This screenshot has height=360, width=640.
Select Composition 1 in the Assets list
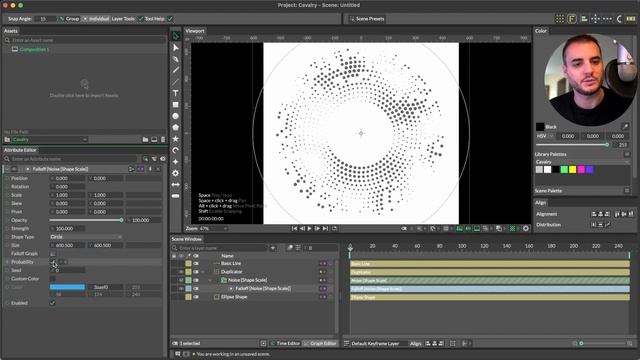point(34,49)
